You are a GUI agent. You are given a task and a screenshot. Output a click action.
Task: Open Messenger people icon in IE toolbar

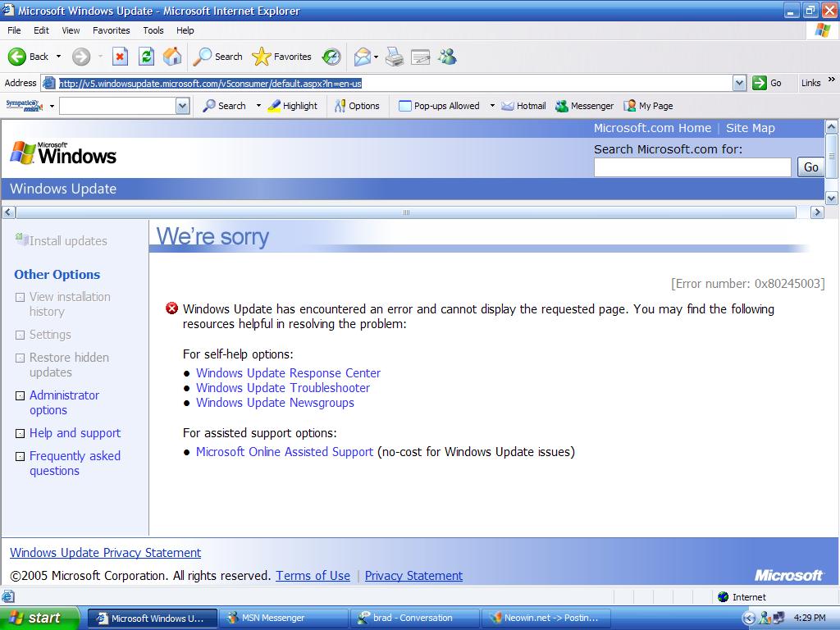click(x=447, y=57)
